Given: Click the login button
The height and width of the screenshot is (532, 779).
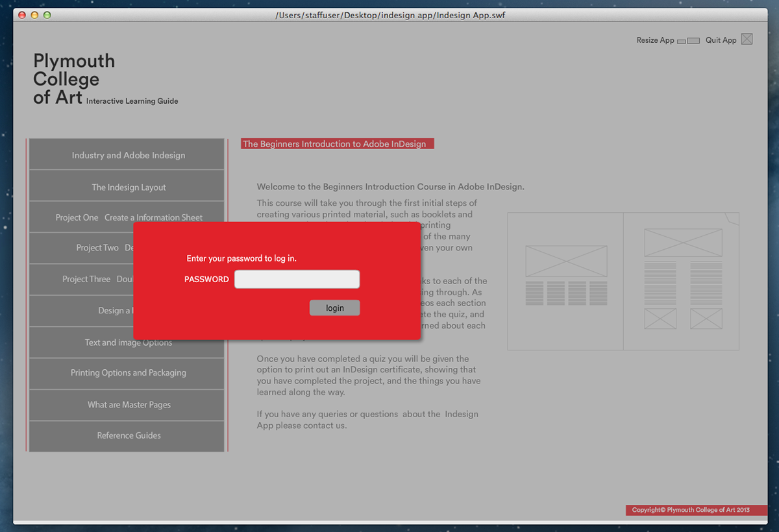Looking at the screenshot, I should [334, 308].
